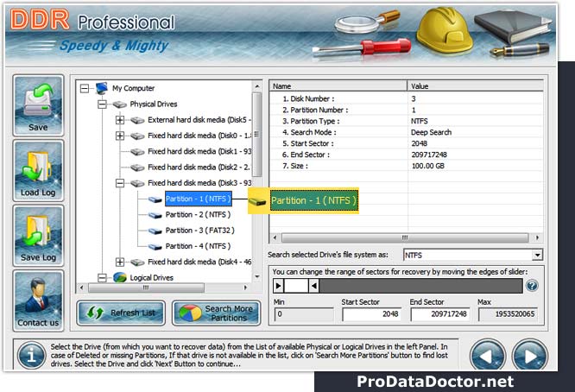Click the Max value field
The width and height of the screenshot is (575, 392).
(508, 314)
